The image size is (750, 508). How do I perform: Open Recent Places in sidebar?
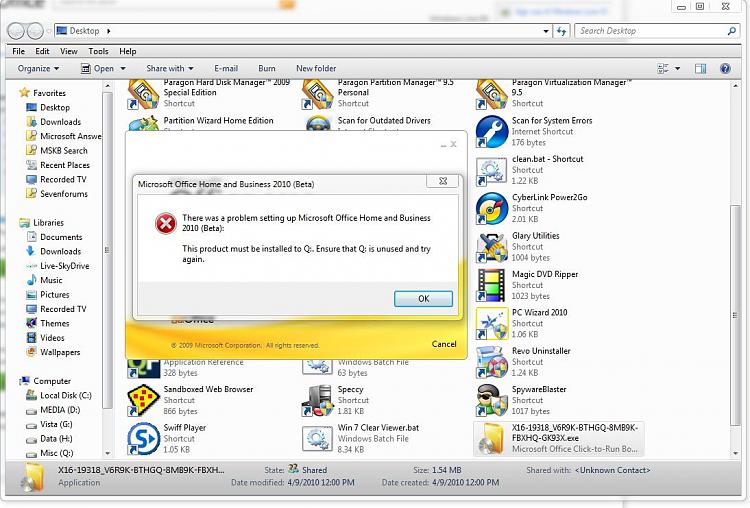coord(65,165)
